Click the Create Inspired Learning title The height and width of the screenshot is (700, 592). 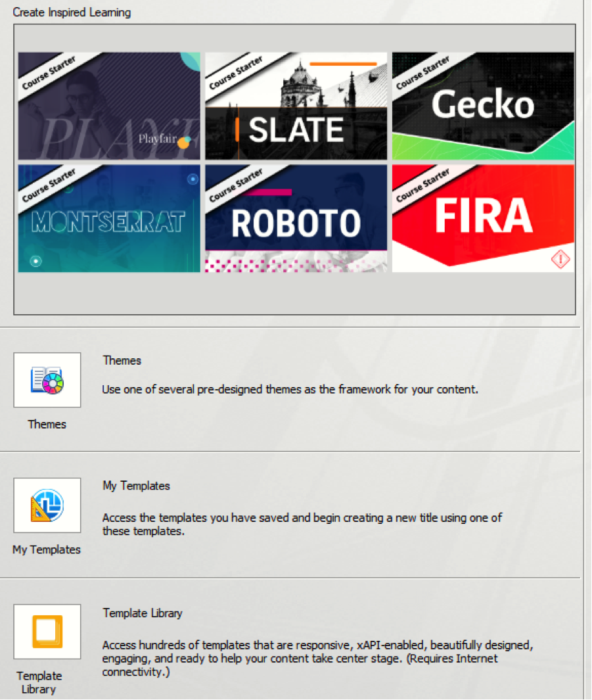pyautogui.click(x=72, y=12)
